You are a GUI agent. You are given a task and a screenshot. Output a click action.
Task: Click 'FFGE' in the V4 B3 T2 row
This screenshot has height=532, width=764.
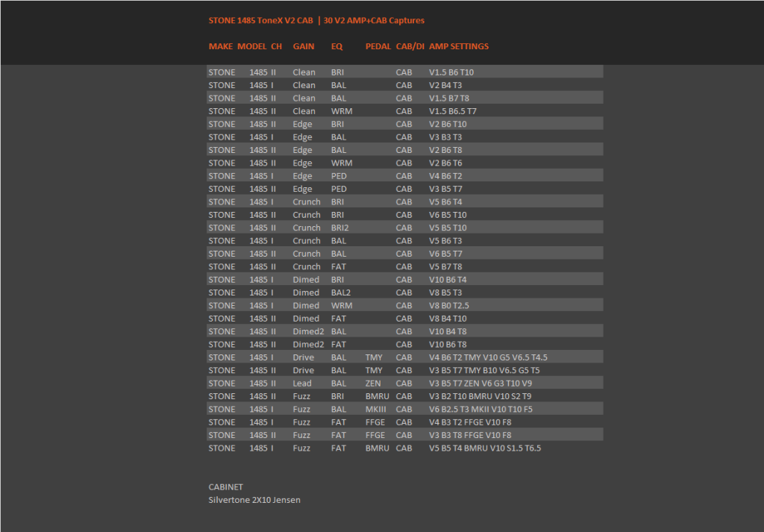[375, 422]
